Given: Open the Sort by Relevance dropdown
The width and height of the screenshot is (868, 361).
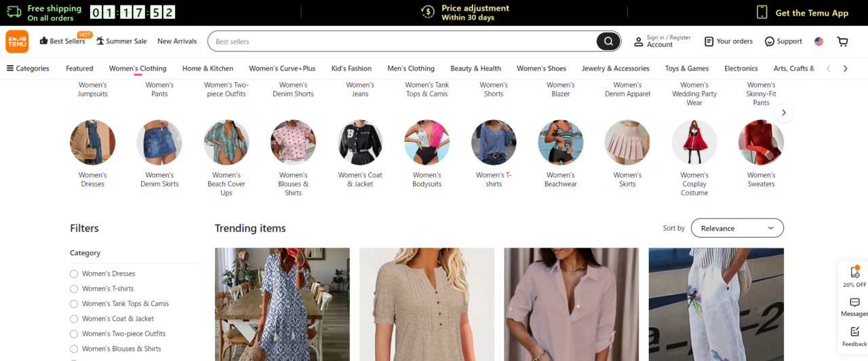Looking at the screenshot, I should [737, 228].
